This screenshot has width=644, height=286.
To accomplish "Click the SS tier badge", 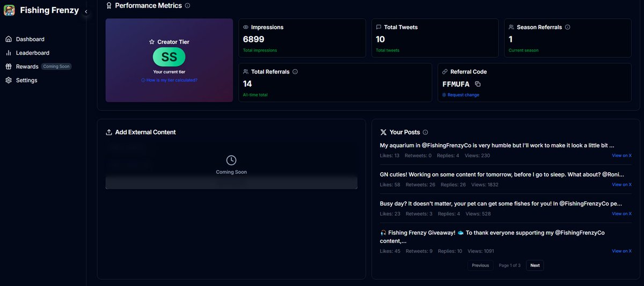I will point(169,57).
